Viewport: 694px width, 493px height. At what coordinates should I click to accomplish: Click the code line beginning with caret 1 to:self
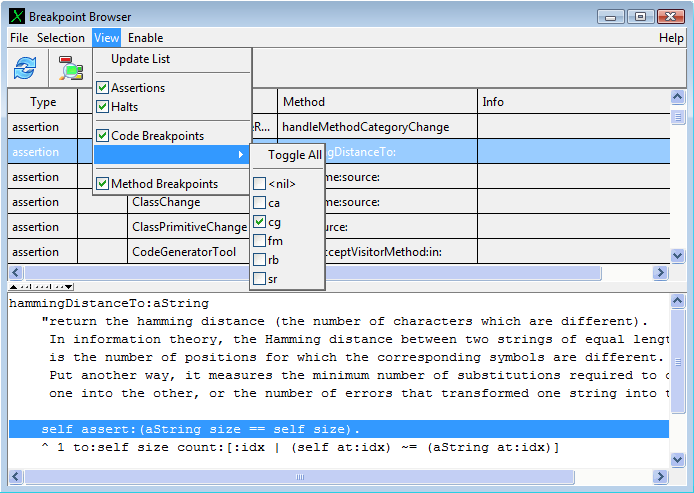(x=300, y=447)
